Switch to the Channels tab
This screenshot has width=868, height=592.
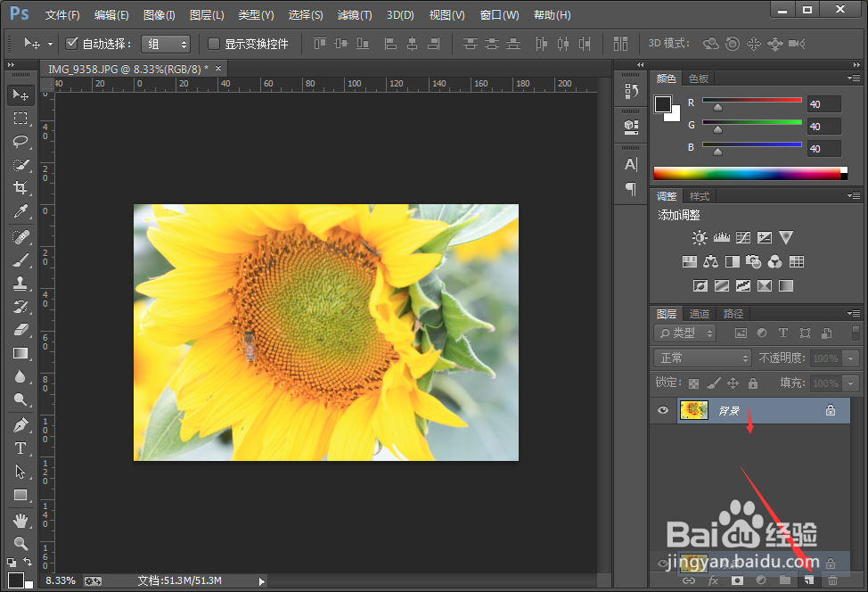point(700,314)
